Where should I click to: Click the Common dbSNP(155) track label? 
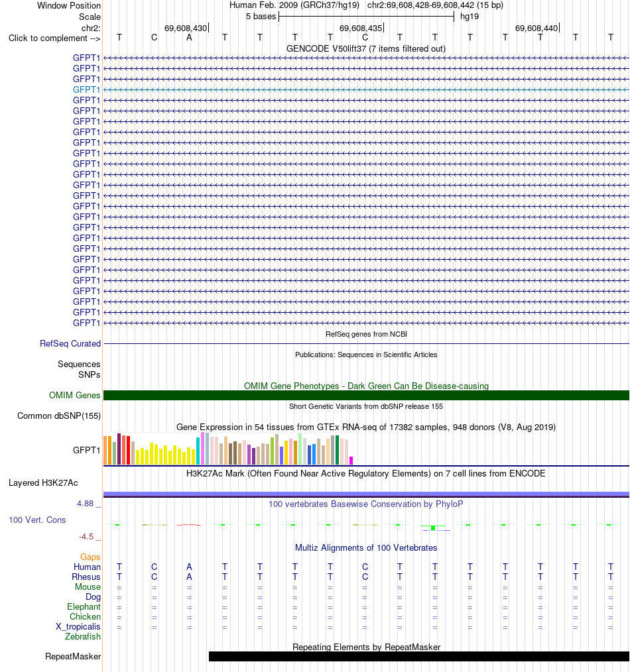tap(59, 416)
